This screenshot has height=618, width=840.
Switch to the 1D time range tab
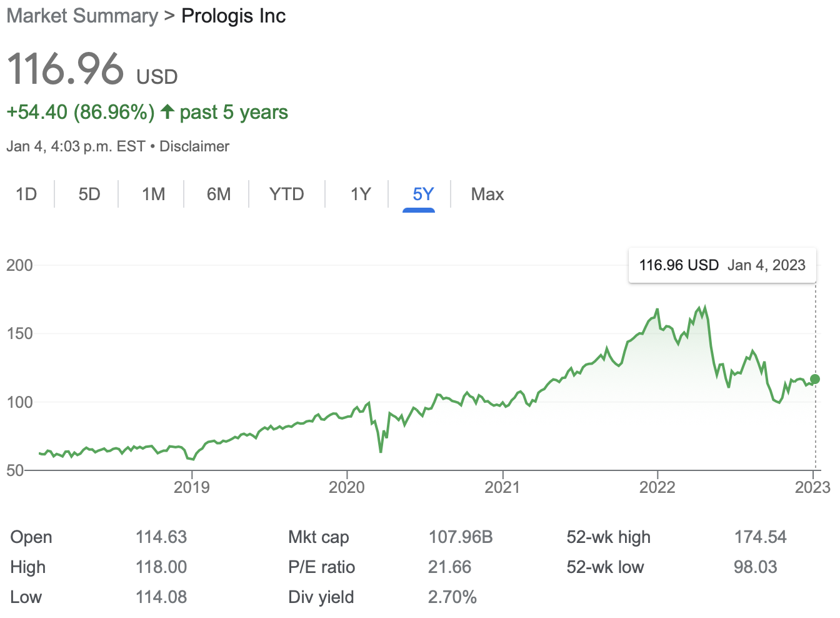click(x=26, y=195)
